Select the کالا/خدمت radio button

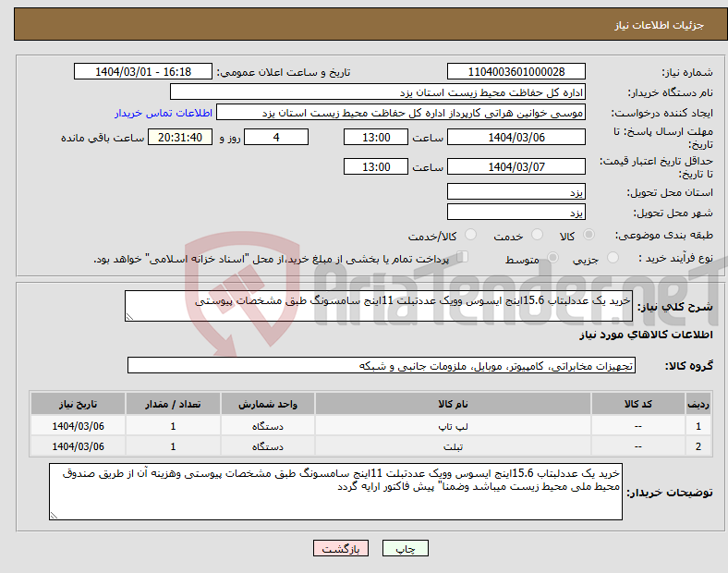click(x=471, y=235)
